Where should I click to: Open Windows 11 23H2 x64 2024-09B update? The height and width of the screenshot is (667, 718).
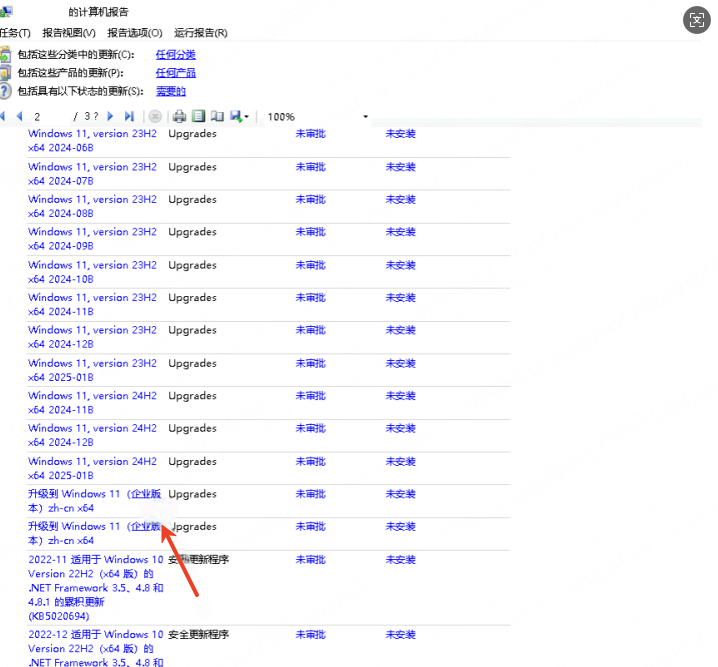(x=92, y=239)
